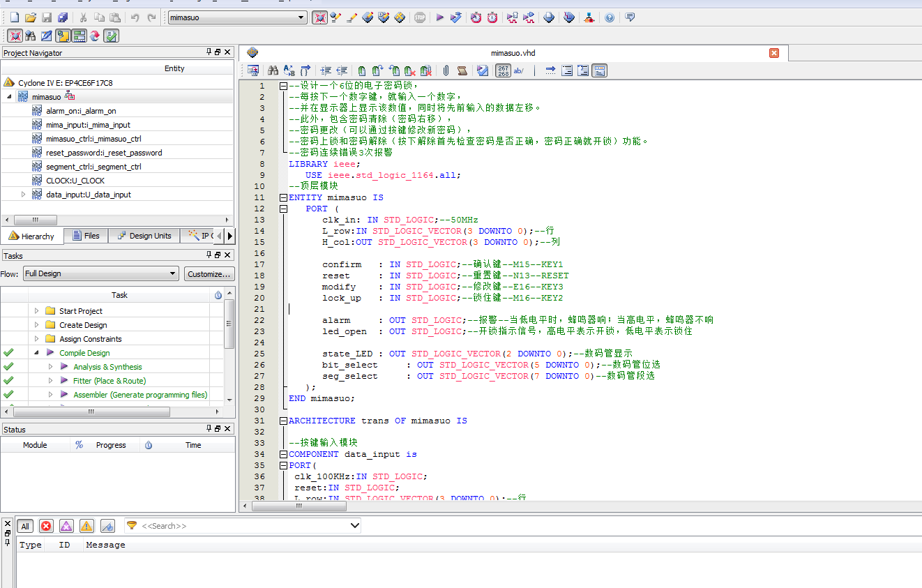Click the Customize... button
The image size is (922, 588).
(x=209, y=274)
